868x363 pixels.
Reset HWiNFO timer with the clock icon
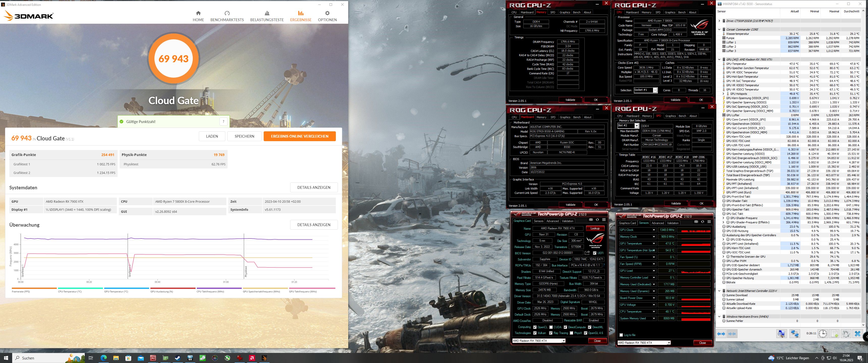pos(823,334)
